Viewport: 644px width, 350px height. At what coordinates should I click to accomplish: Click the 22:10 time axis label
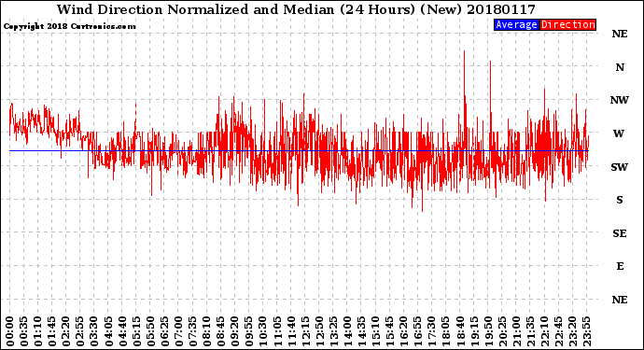point(544,331)
